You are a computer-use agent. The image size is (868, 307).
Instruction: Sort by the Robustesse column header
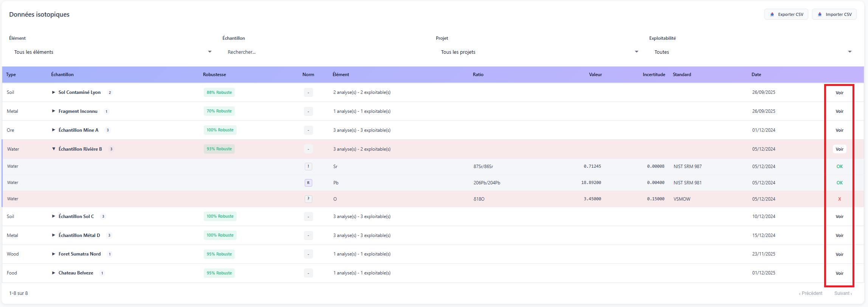[x=214, y=75]
